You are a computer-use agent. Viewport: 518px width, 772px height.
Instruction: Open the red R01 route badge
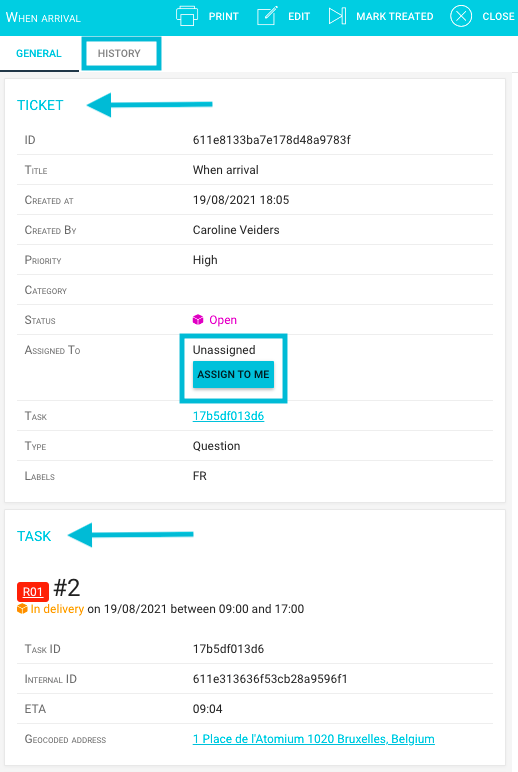pos(33,591)
